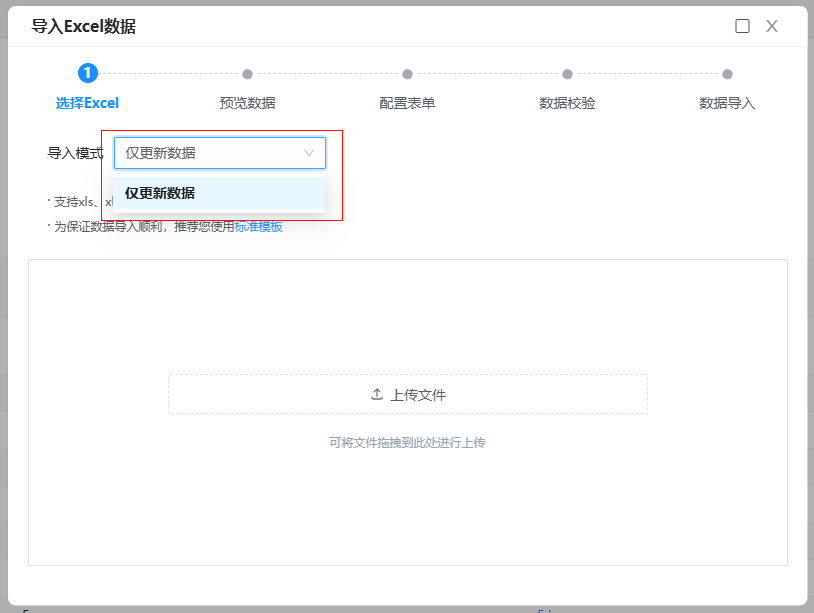Click the step dot above 预览数据
814x613 pixels.
[247, 74]
